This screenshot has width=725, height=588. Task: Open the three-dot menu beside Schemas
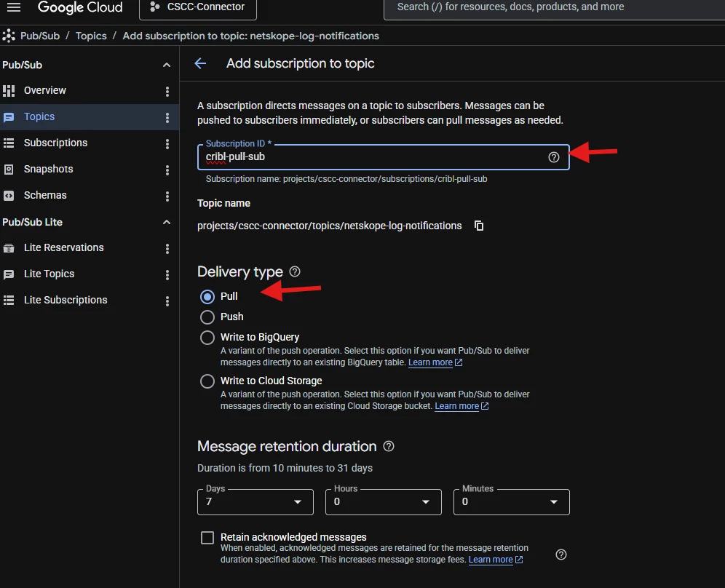(167, 196)
